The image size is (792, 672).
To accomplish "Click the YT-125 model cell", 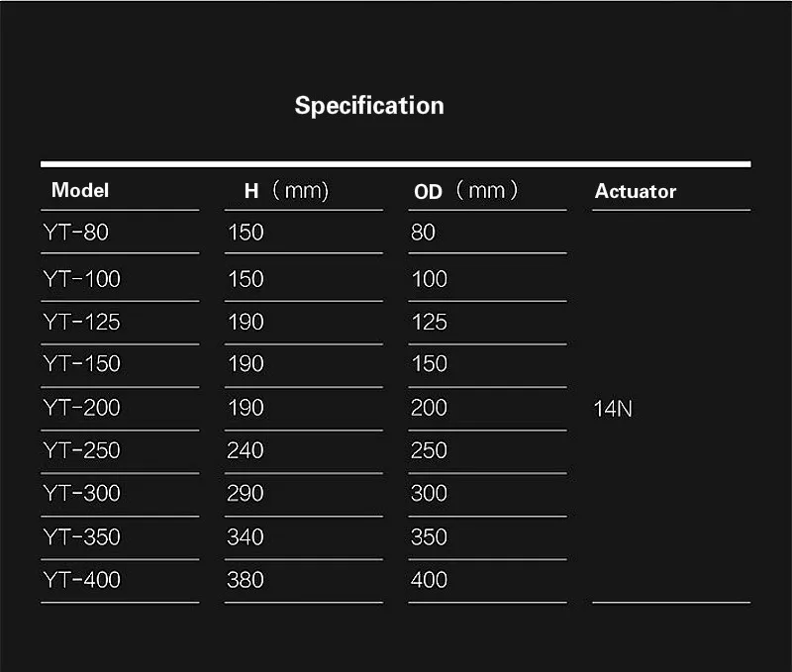I will pos(82,322).
